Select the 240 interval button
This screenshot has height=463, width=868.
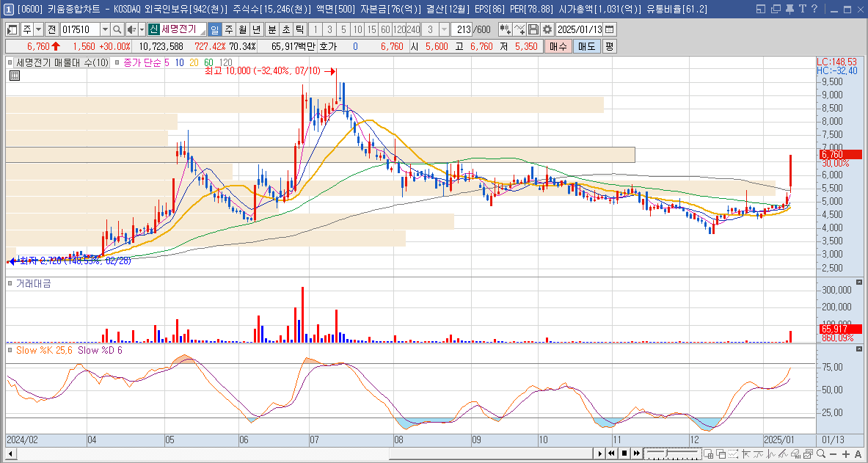pos(413,29)
